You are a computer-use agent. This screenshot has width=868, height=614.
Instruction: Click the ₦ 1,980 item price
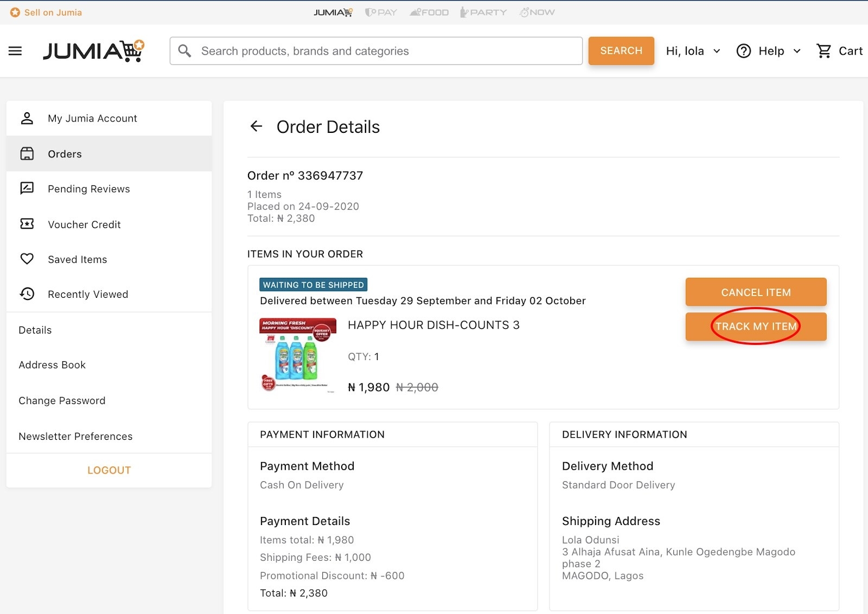pyautogui.click(x=369, y=387)
